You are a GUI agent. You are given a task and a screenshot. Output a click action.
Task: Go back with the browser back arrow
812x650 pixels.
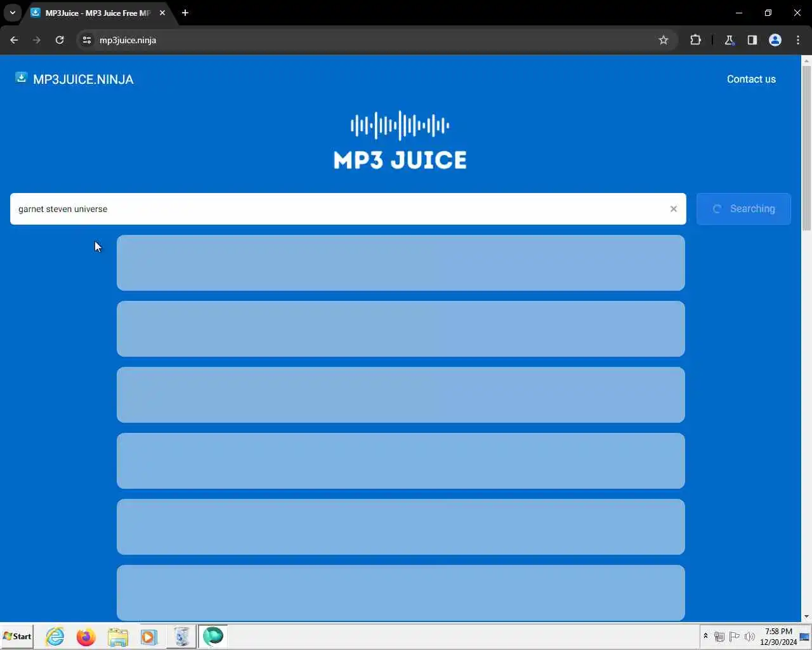pos(14,40)
